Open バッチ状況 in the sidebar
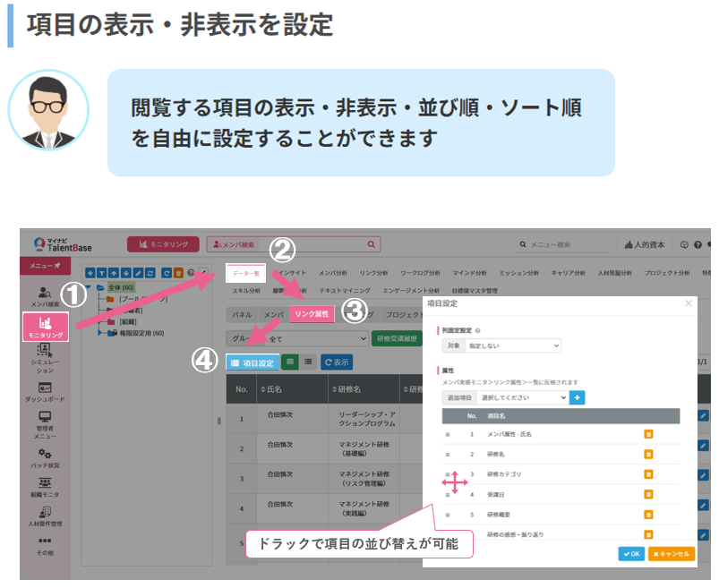 [x=45, y=458]
